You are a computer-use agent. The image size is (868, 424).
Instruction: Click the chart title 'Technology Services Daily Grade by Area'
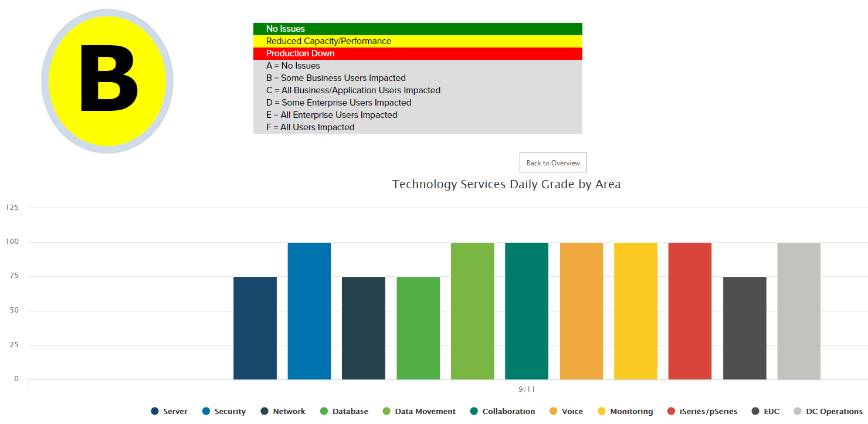coord(506,184)
